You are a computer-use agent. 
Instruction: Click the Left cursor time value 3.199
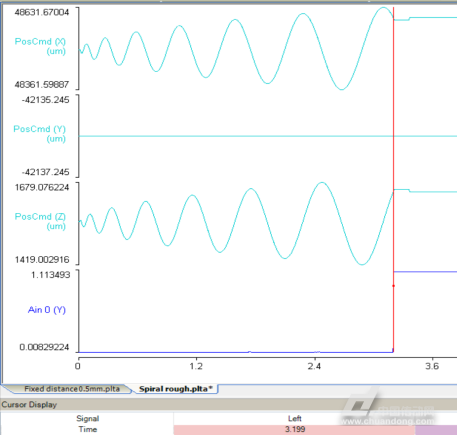point(294,429)
